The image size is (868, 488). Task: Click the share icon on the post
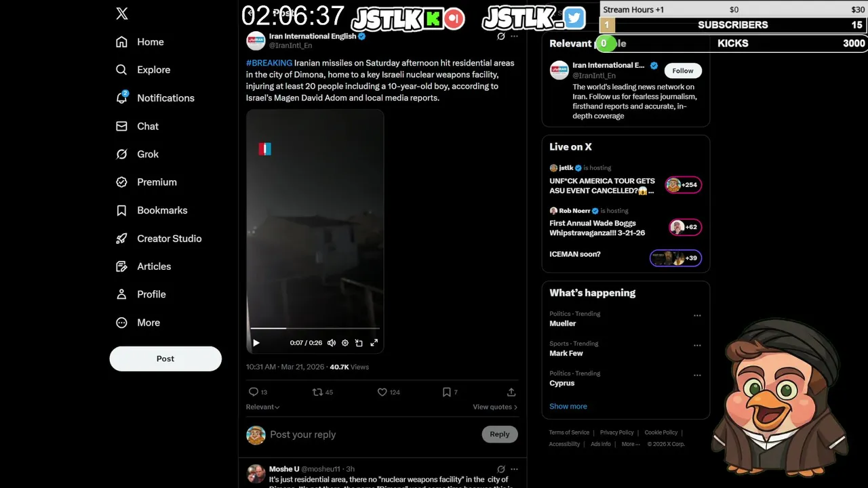[x=511, y=392]
